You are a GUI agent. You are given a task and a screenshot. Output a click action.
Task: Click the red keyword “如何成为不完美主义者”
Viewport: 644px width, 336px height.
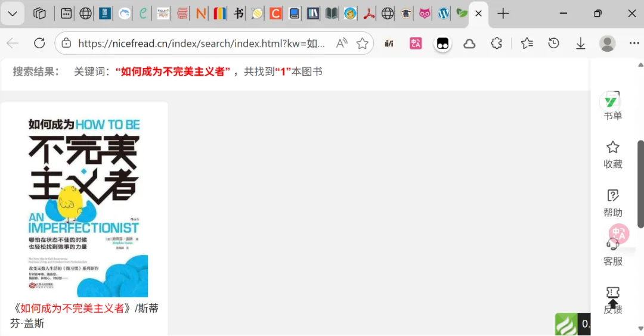[173, 71]
